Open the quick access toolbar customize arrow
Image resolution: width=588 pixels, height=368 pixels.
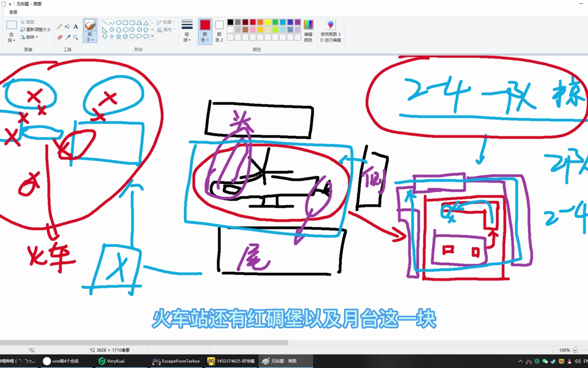pyautogui.click(x=10, y=4)
